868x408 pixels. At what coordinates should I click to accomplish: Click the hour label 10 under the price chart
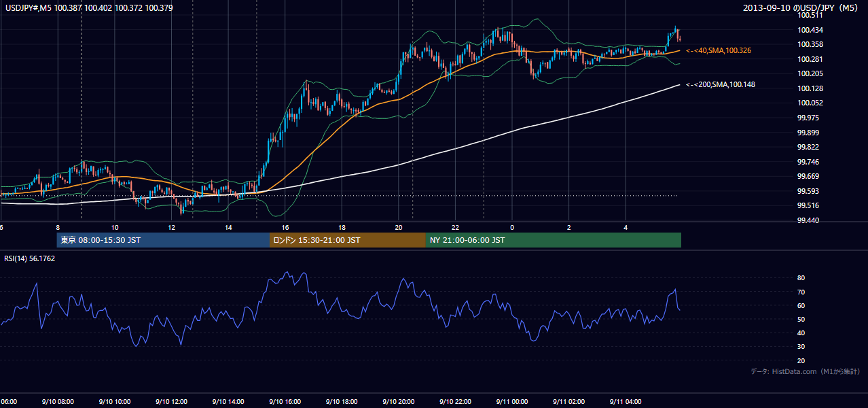115,227
